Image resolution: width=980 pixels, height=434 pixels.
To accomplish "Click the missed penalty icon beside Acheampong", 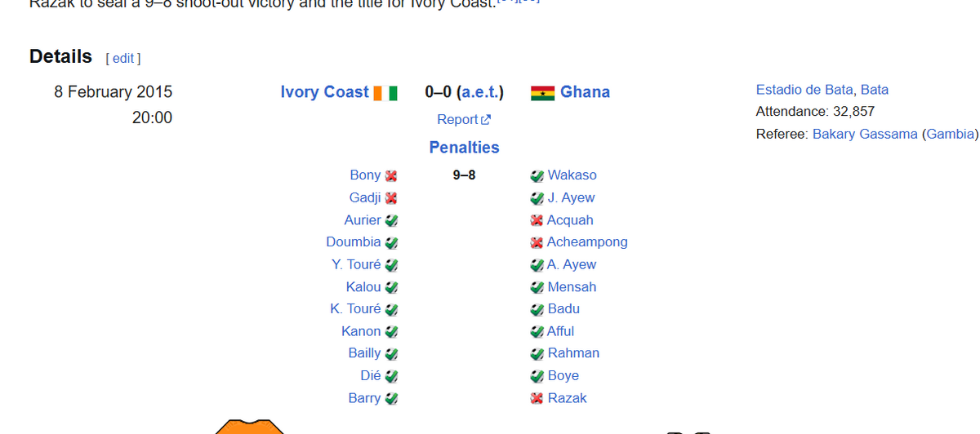I will (x=537, y=242).
